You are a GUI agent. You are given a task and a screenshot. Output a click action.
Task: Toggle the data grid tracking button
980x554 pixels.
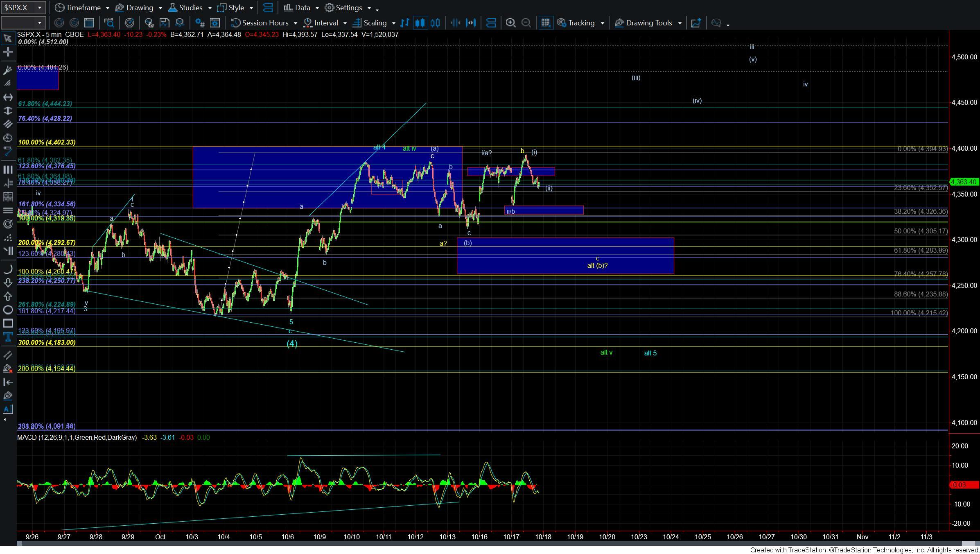[x=545, y=23]
